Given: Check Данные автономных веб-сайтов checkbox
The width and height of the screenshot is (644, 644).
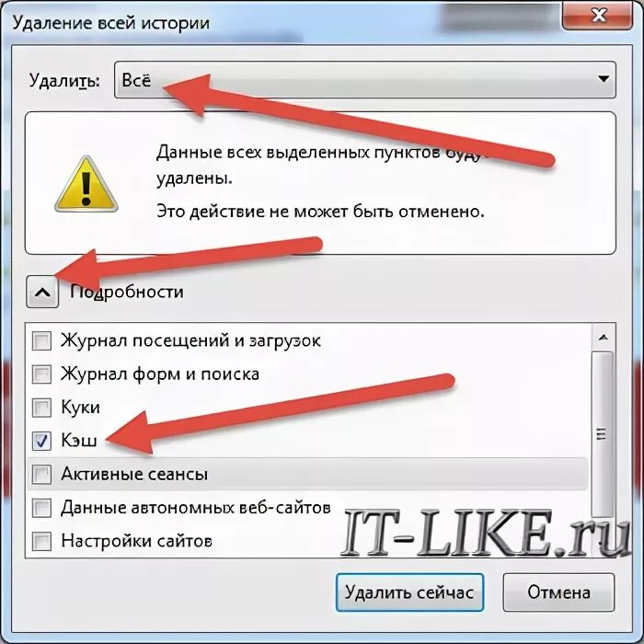Looking at the screenshot, I should pyautogui.click(x=42, y=508).
